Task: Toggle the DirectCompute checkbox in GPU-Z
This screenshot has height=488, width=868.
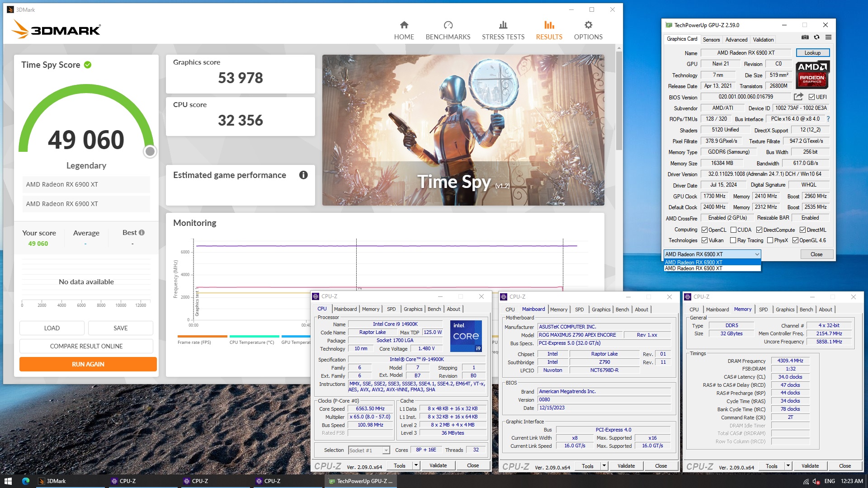Action: [759, 230]
